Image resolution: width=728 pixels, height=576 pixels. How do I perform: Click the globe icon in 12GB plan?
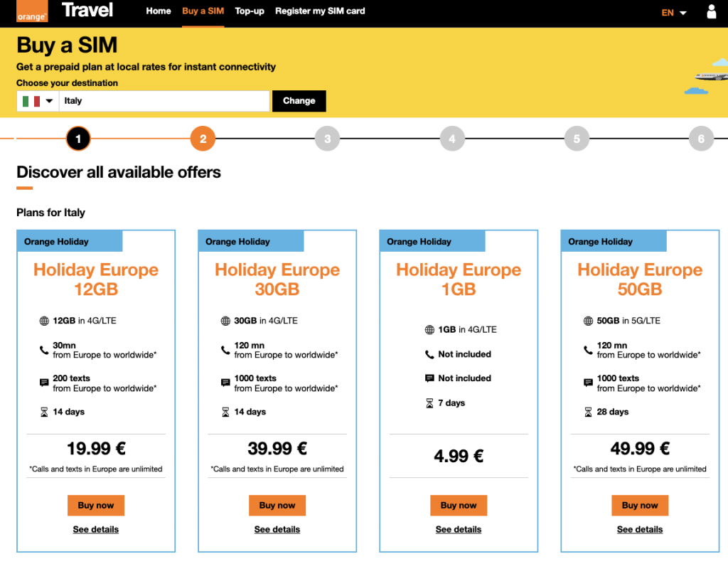point(44,321)
